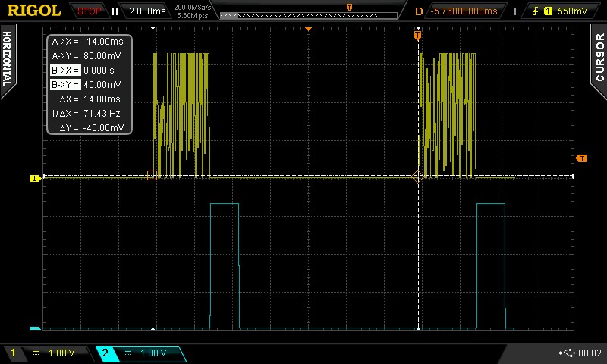Click the cursor A square intersection marker
Image resolution: width=607 pixels, height=364 pixels.
pos(153,176)
